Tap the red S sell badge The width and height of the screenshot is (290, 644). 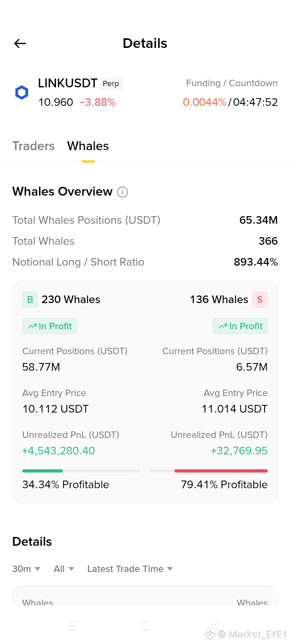coord(260,299)
